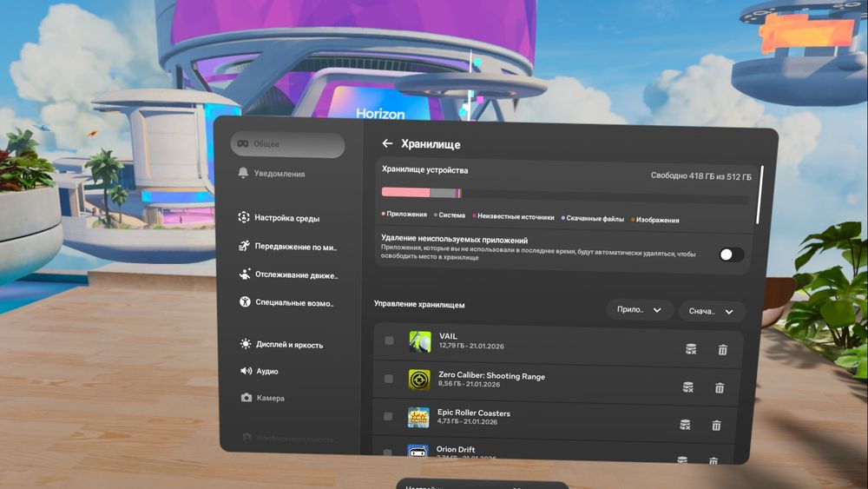This screenshot has width=868, height=489.
Task: Click the camera icon for Камера
Action: (x=247, y=397)
